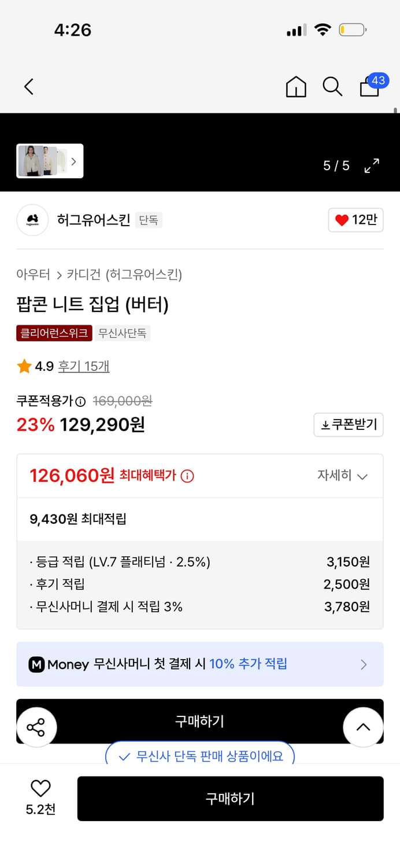Open the shopping cart showing 43 items

pyautogui.click(x=369, y=88)
